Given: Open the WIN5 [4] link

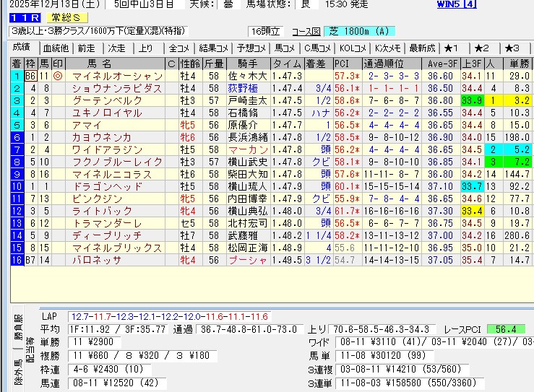Looking at the screenshot, I should pos(457,4).
